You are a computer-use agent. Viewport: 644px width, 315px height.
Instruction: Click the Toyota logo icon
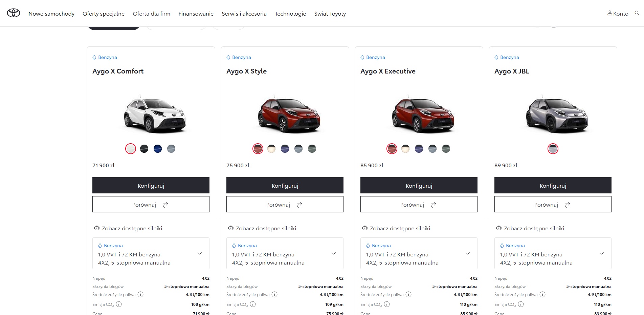(14, 13)
